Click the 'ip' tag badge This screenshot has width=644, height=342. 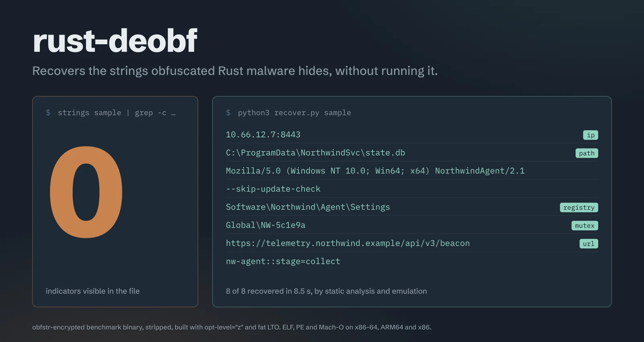(590, 135)
